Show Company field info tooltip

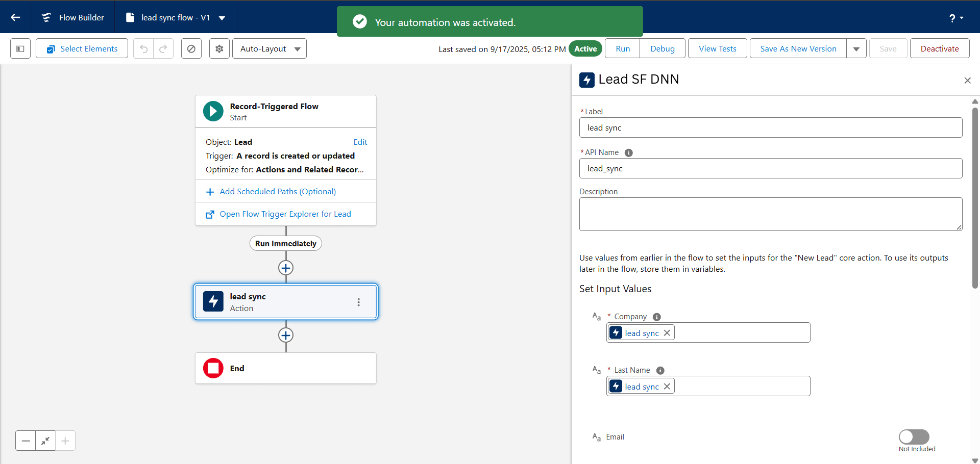(657, 317)
